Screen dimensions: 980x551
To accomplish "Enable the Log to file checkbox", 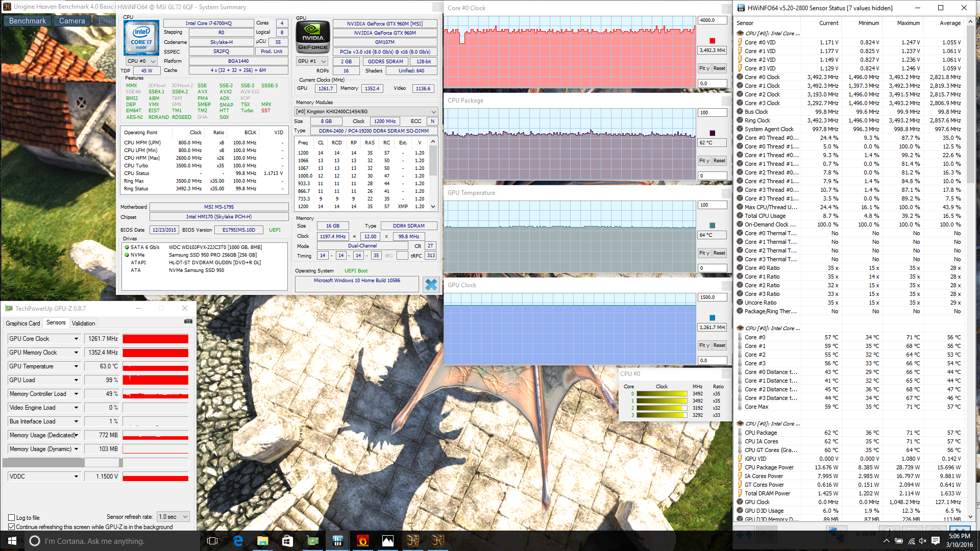I will 12,518.
